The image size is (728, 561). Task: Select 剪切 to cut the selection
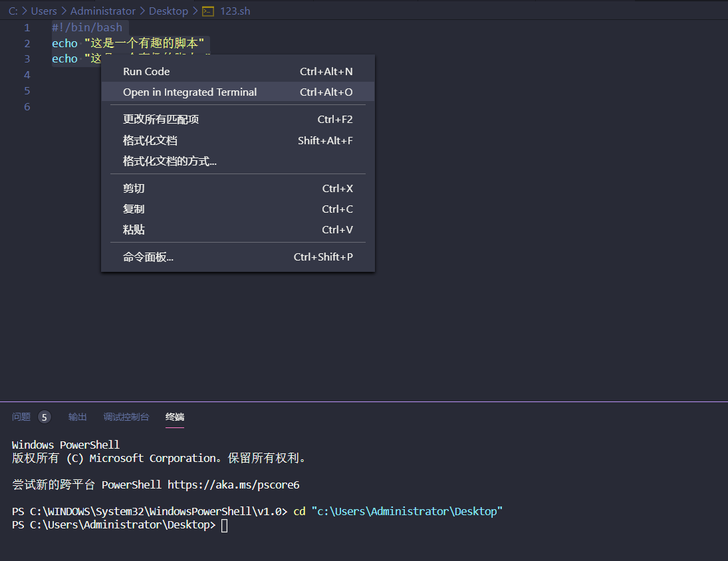click(x=132, y=188)
